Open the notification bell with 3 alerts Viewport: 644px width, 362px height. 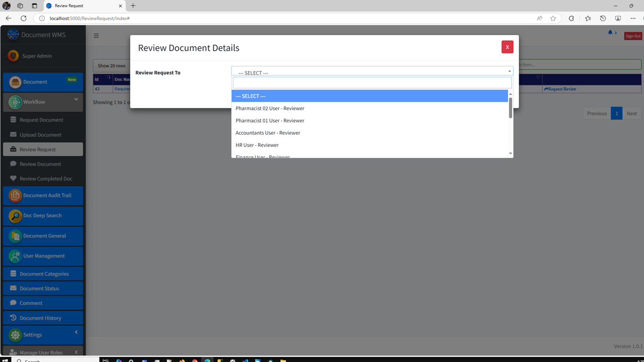tap(611, 32)
